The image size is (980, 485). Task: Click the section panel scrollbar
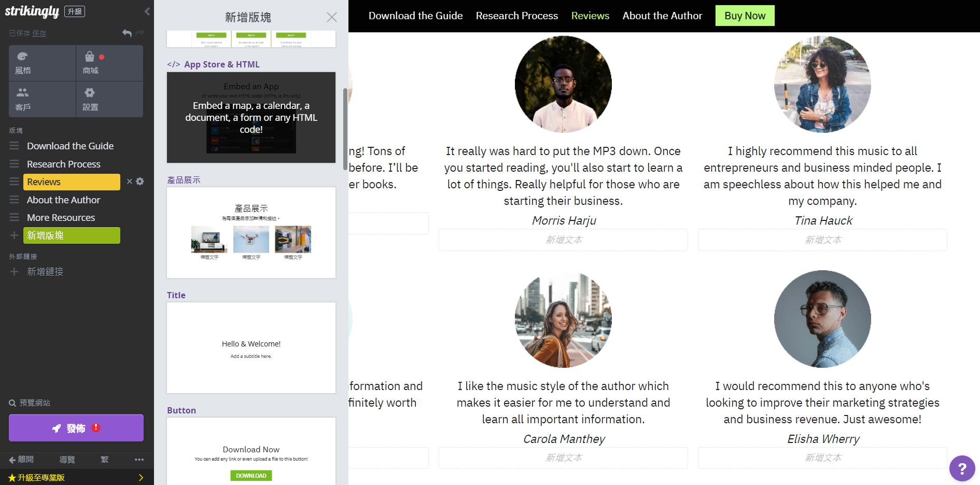[345, 129]
